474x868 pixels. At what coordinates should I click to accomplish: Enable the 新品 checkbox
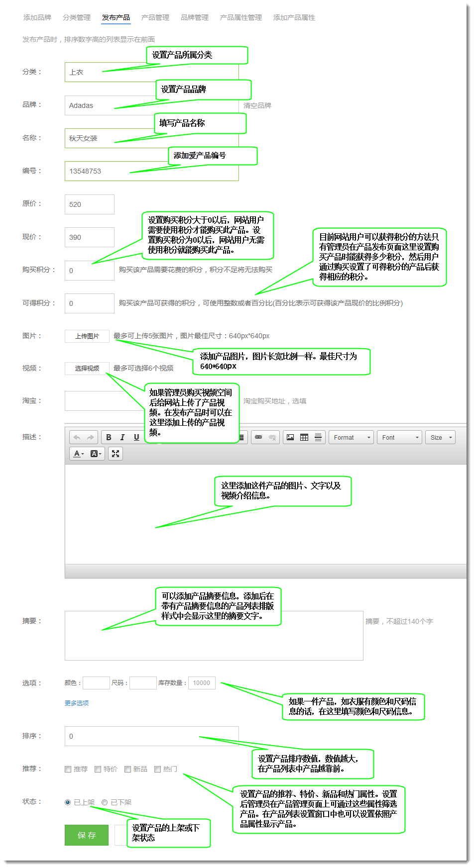pos(128,769)
